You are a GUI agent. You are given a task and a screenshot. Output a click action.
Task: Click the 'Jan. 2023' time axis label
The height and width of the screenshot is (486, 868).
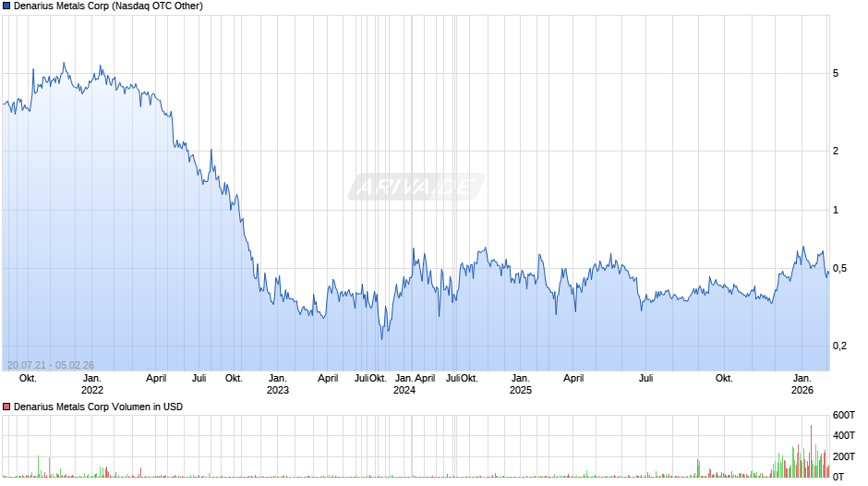(x=277, y=384)
